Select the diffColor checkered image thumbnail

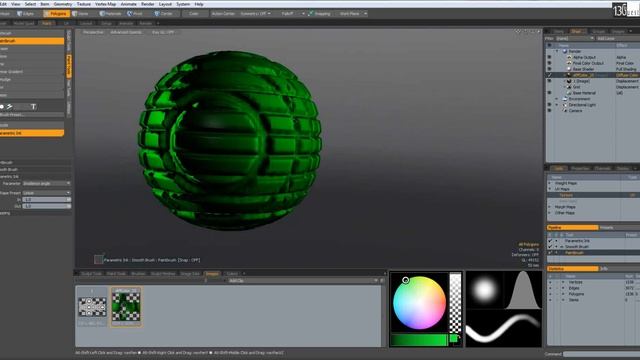click(126, 307)
